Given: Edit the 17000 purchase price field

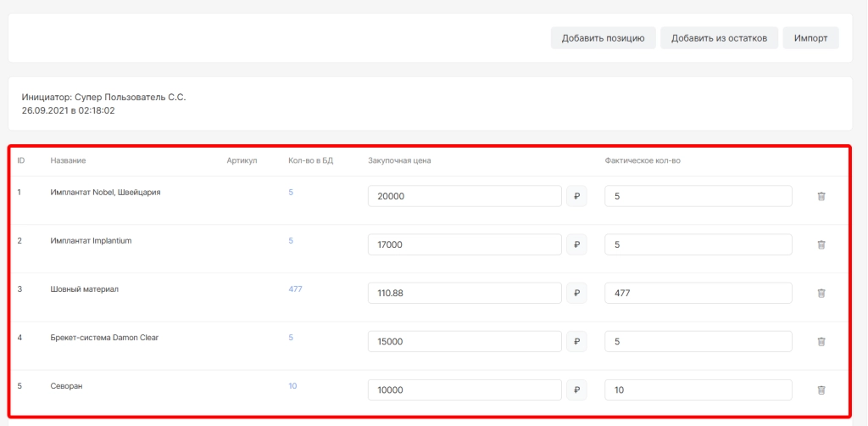Looking at the screenshot, I should (465, 244).
